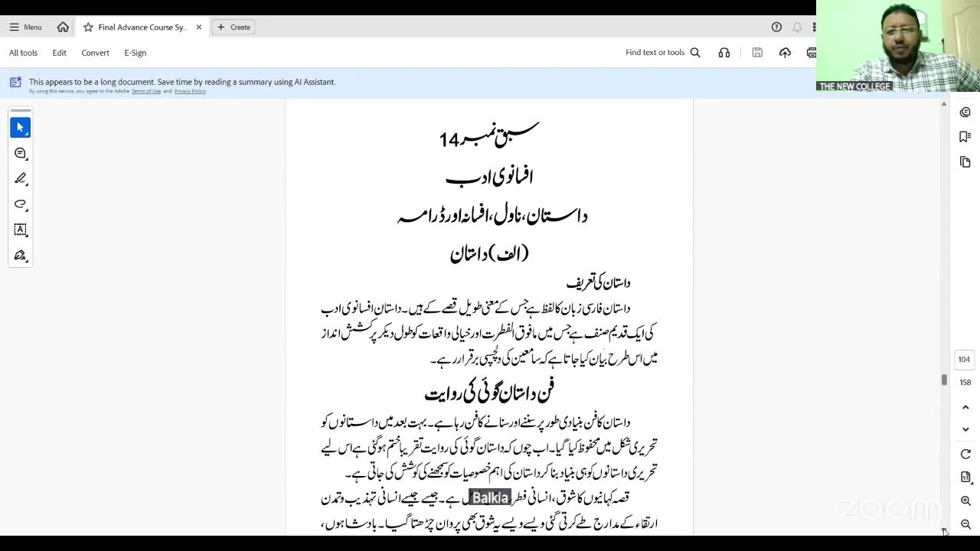The image size is (980, 551).
Task: Open the E-Sign menu
Action: tap(135, 53)
